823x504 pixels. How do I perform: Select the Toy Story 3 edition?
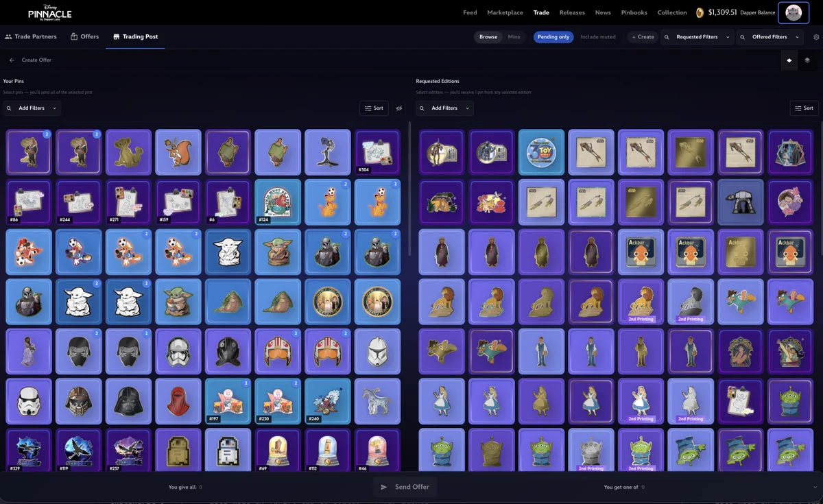[x=541, y=152]
